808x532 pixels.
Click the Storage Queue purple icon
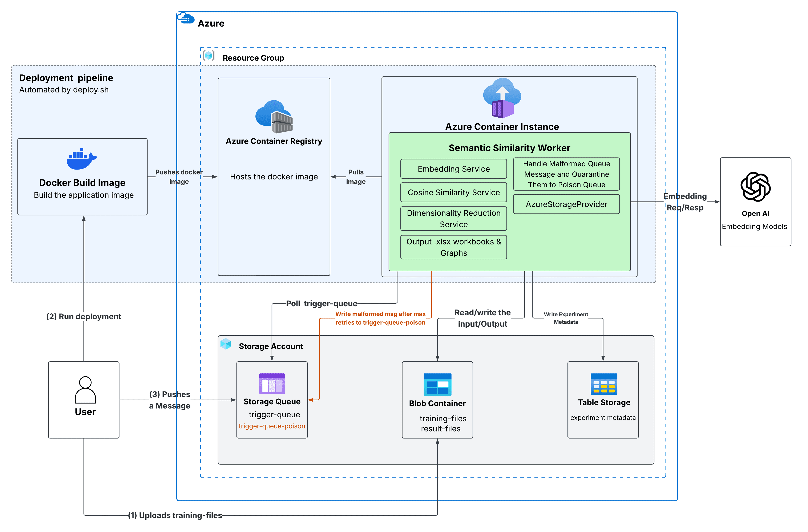point(272,384)
